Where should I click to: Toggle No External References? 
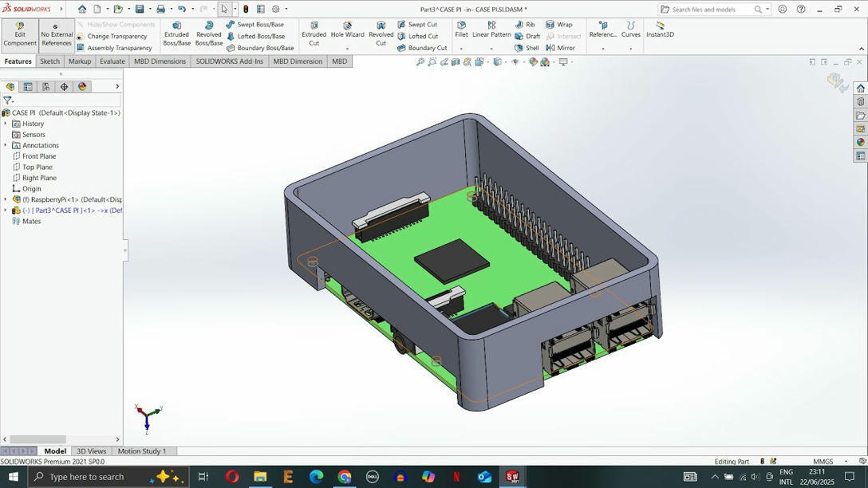(57, 34)
